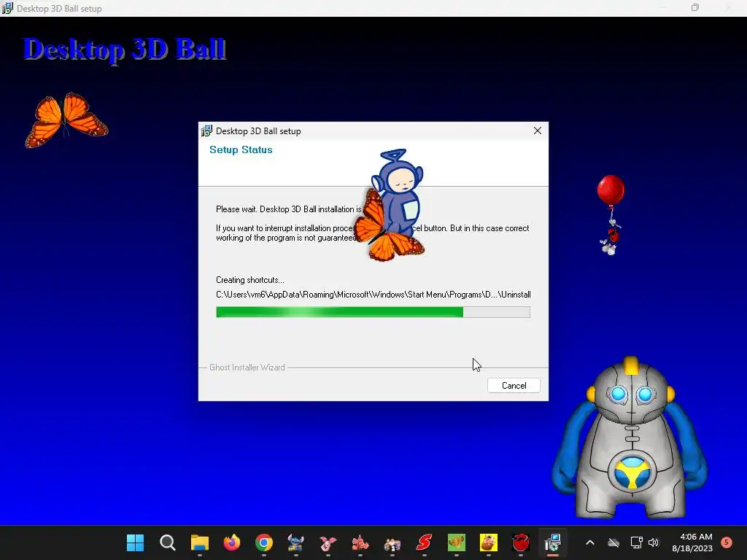
Task: Open volume control tray icon
Action: click(653, 542)
